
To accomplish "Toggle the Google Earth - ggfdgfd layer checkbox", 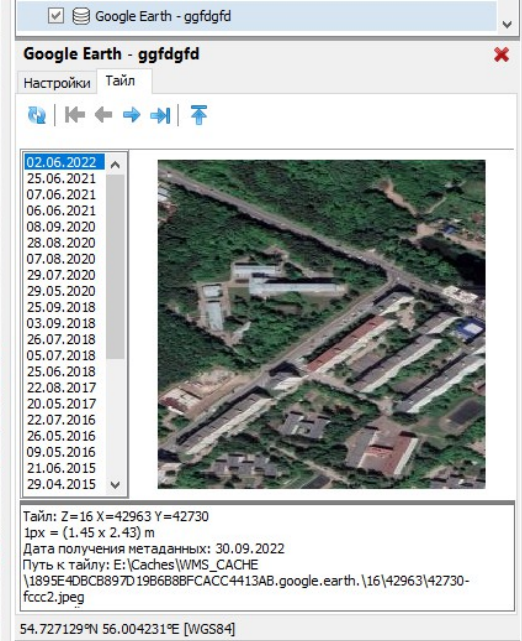I will pos(56,16).
